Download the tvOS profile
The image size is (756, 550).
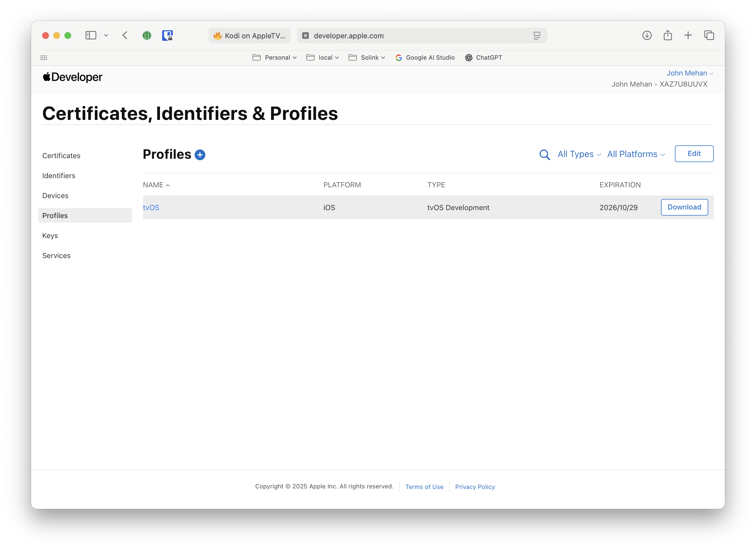click(684, 207)
